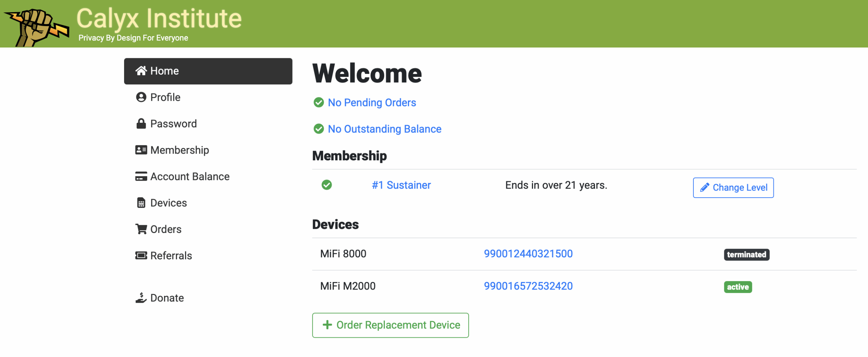
Task: Select Devices in the sidebar
Action: pos(208,203)
